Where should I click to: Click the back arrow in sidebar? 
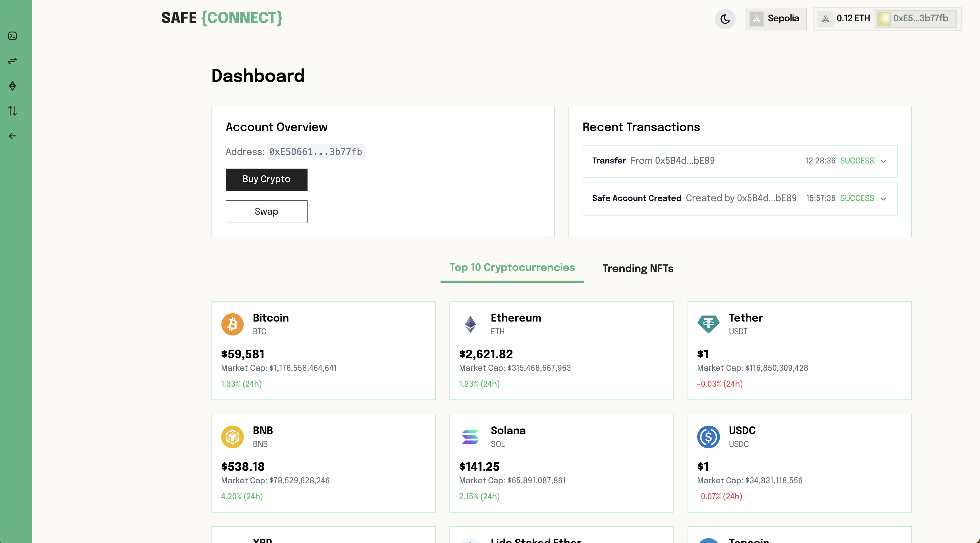pos(13,136)
